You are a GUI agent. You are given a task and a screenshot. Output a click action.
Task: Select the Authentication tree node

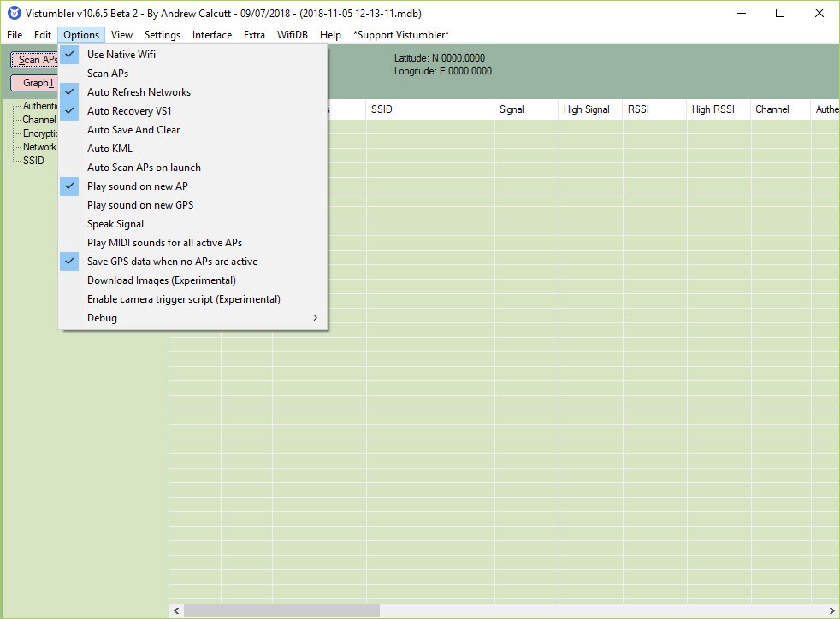(40, 106)
